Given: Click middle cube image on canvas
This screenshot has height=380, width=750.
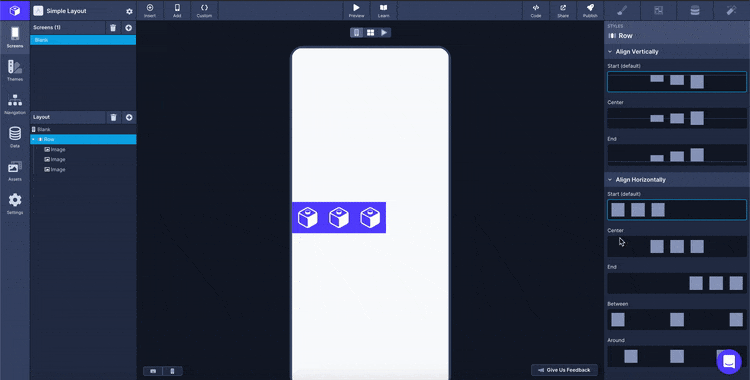Looking at the screenshot, I should tap(339, 218).
